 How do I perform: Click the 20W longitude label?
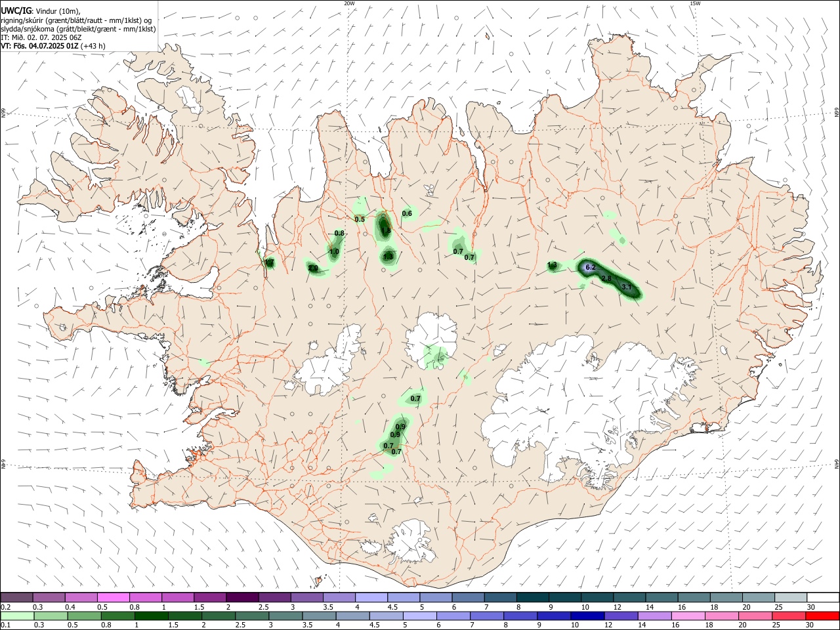[349, 3]
